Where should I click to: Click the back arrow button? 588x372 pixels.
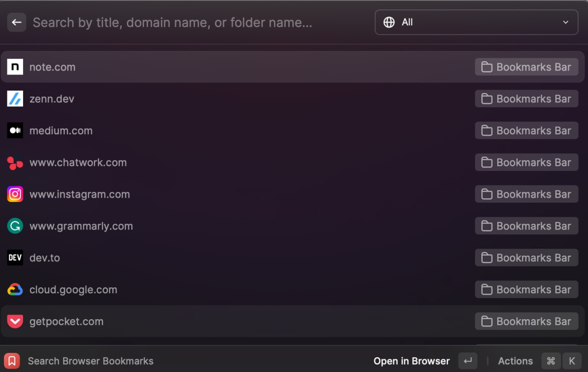point(17,22)
